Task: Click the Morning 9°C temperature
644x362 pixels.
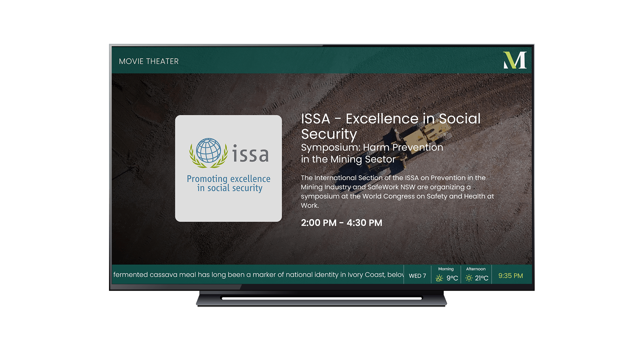Action: (452, 278)
